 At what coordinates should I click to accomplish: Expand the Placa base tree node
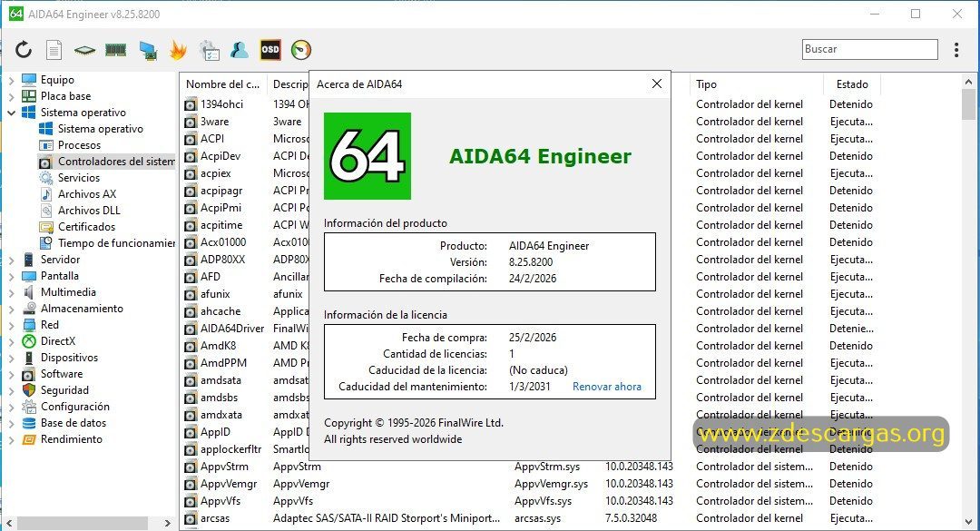tap(11, 96)
